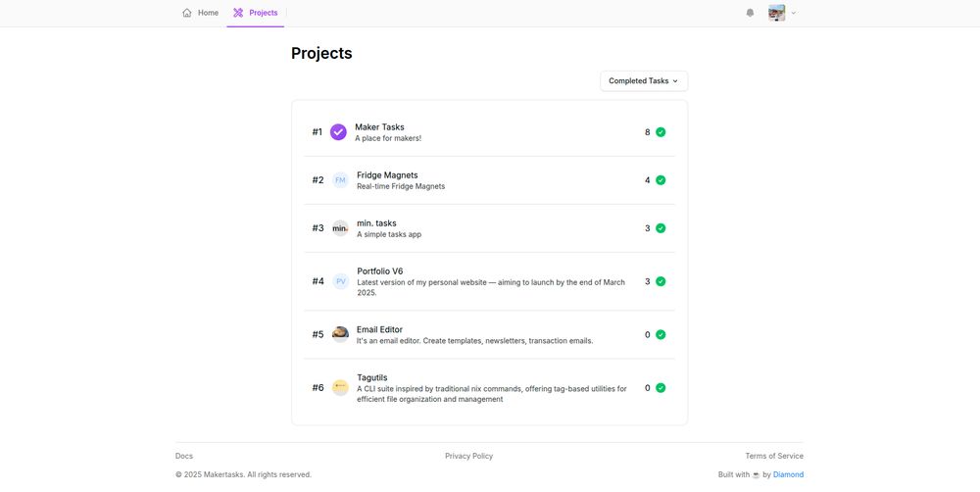Viewport: 980px width, 492px height.
Task: Click the Portfolio V6 PV avatar icon
Action: click(x=340, y=281)
